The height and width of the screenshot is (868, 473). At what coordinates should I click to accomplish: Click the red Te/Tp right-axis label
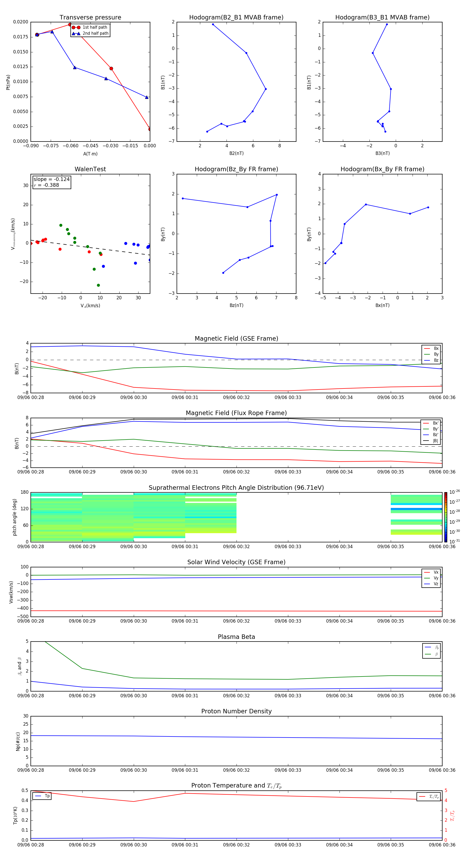click(x=453, y=815)
